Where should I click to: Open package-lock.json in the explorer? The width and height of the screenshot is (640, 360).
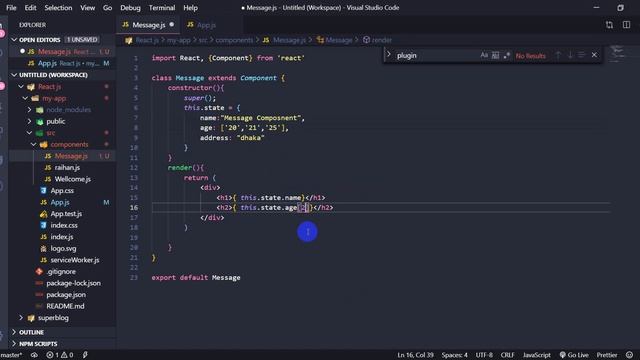click(73, 283)
